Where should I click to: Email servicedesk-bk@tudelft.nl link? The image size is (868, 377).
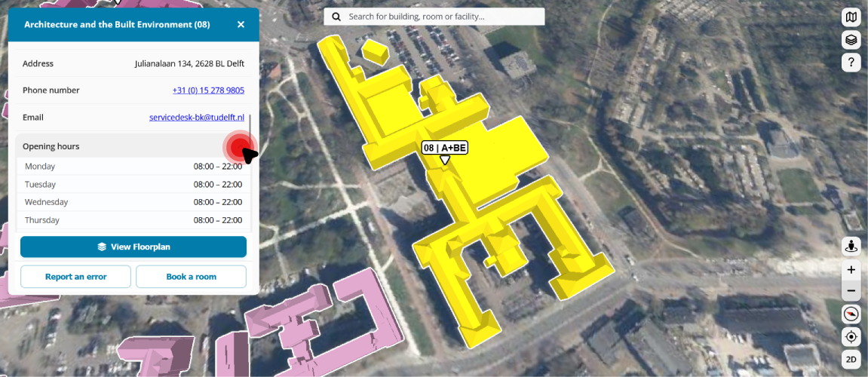point(197,118)
